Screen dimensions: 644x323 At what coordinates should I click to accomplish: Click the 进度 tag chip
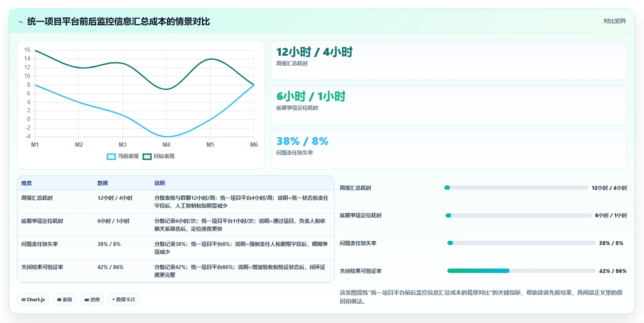(x=92, y=299)
